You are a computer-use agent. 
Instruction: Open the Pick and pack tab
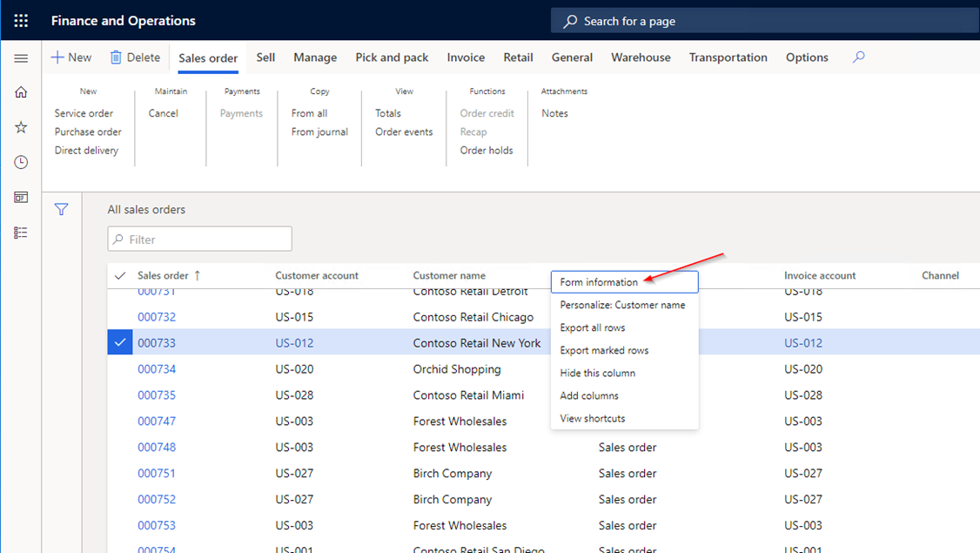[392, 57]
